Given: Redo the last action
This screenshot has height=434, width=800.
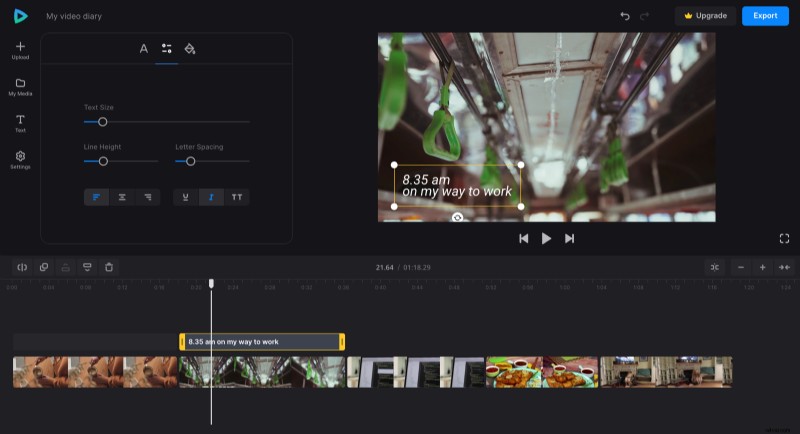Looking at the screenshot, I should click(644, 16).
